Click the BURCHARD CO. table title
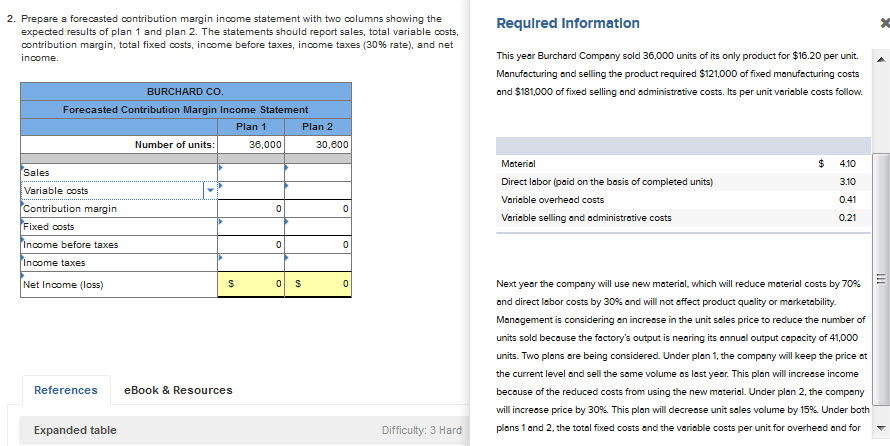The height and width of the screenshot is (446, 890). (x=186, y=91)
